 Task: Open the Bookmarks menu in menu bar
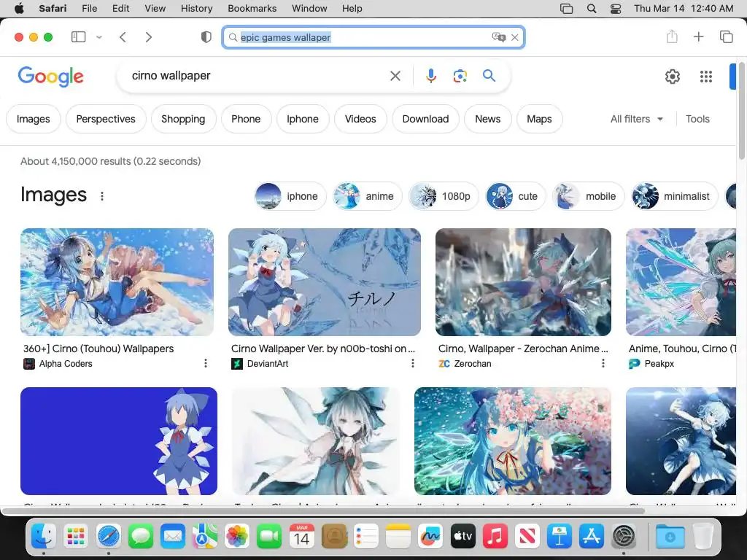click(x=252, y=8)
